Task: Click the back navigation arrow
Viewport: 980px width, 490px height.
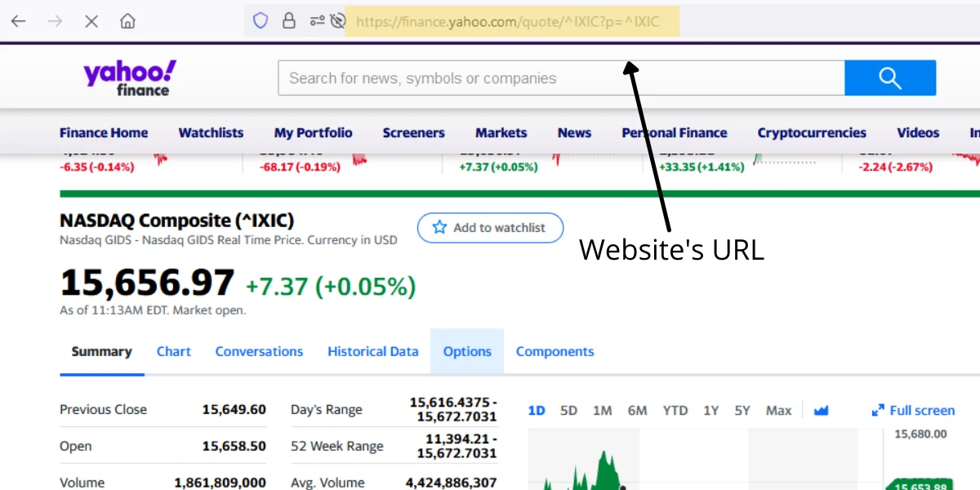Action: tap(18, 20)
